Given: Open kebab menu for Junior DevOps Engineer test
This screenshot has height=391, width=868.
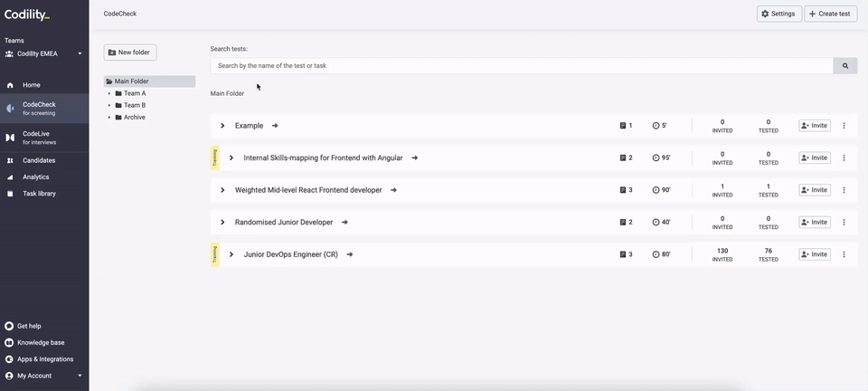Looking at the screenshot, I should (844, 254).
